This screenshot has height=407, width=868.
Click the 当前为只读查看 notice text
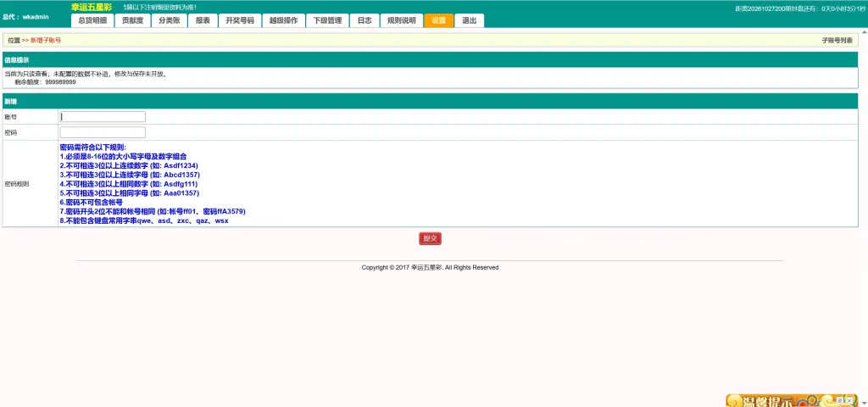[x=86, y=74]
